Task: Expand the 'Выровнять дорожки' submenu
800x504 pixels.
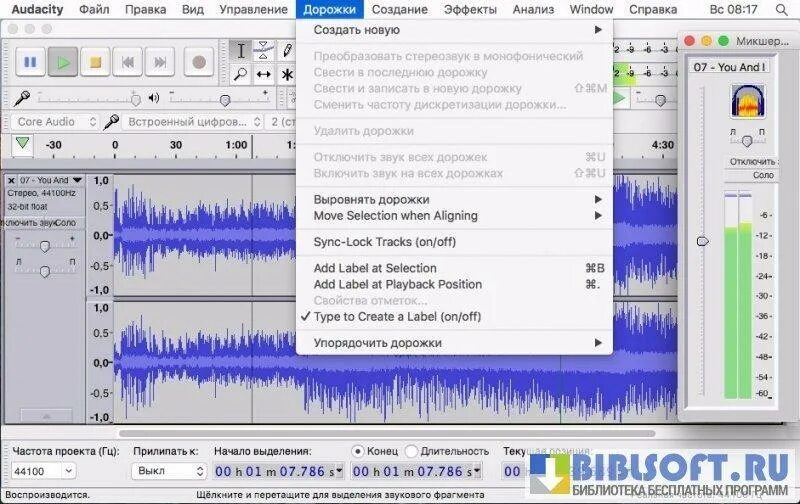Action: 454,199
